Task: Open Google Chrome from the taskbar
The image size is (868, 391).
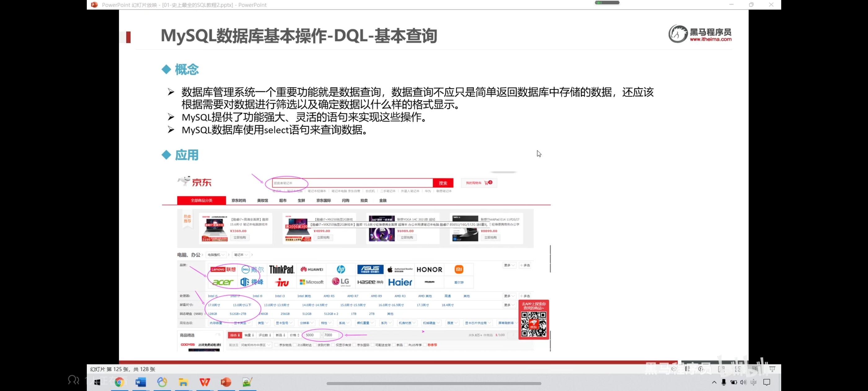Action: 119,382
